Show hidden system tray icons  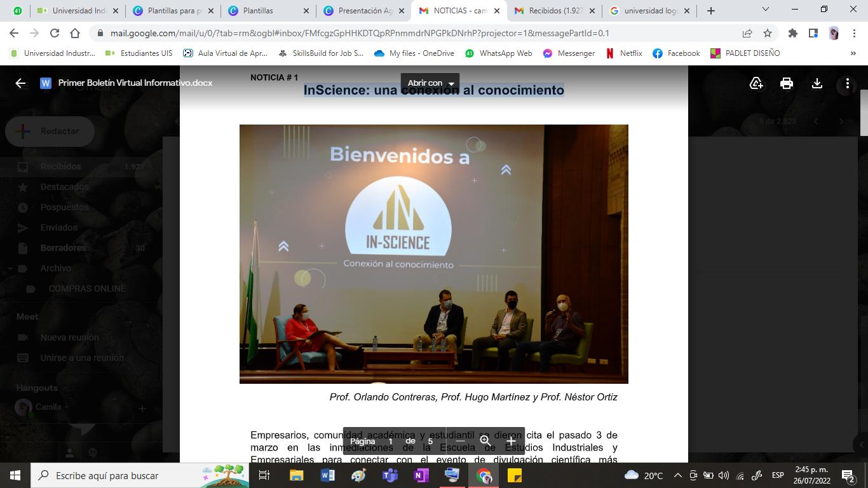click(x=677, y=475)
